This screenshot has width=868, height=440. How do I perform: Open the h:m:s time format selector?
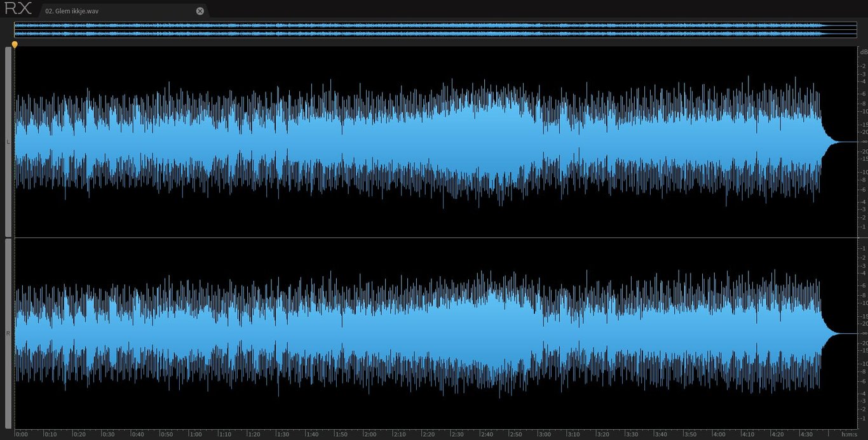[x=848, y=435]
